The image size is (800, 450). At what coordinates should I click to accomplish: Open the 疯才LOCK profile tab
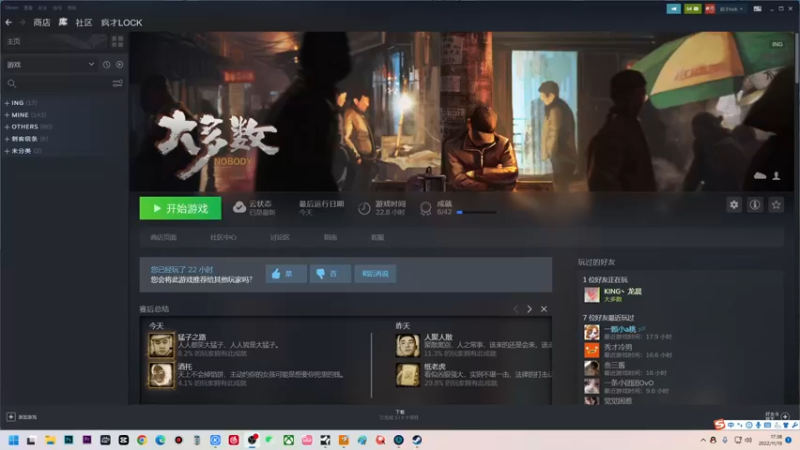(x=121, y=22)
